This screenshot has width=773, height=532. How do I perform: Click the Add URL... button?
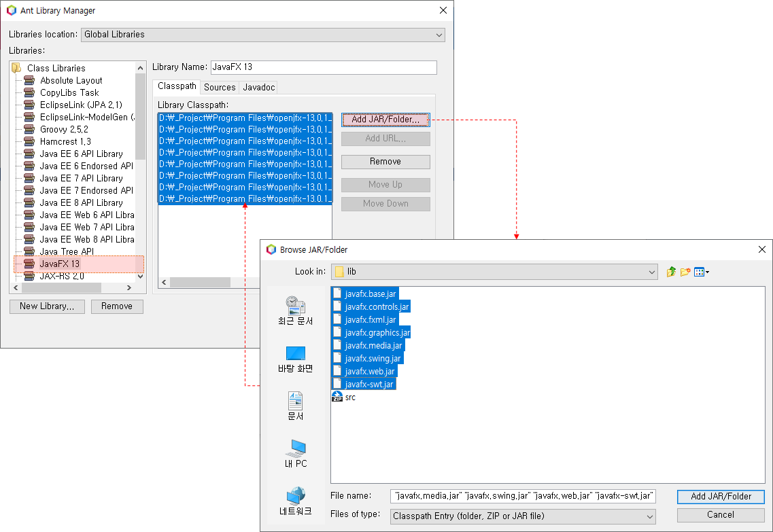pyautogui.click(x=385, y=139)
